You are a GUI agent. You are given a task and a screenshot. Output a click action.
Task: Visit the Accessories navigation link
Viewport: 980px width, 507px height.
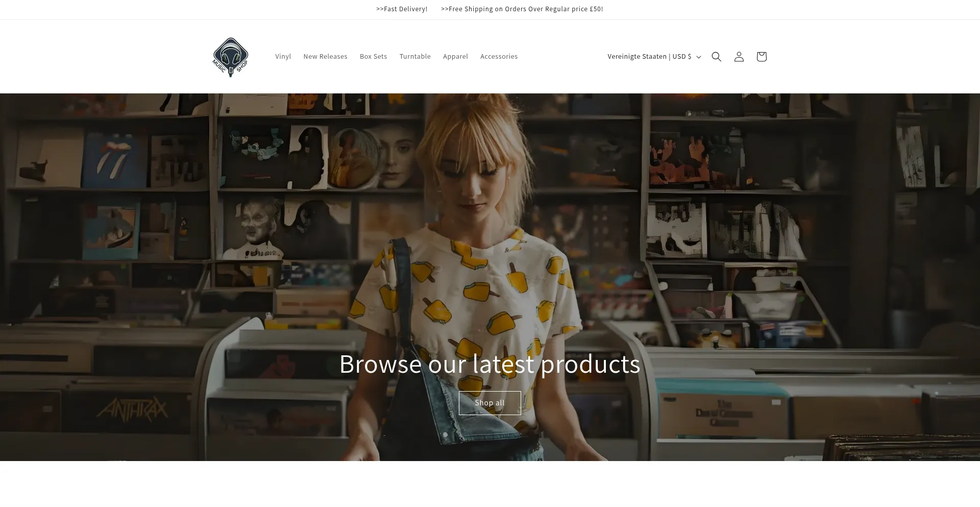499,57
